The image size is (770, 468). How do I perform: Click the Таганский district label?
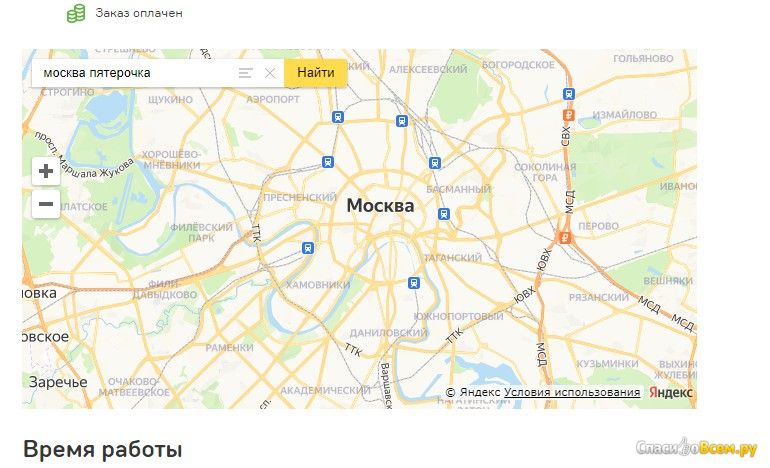click(453, 258)
